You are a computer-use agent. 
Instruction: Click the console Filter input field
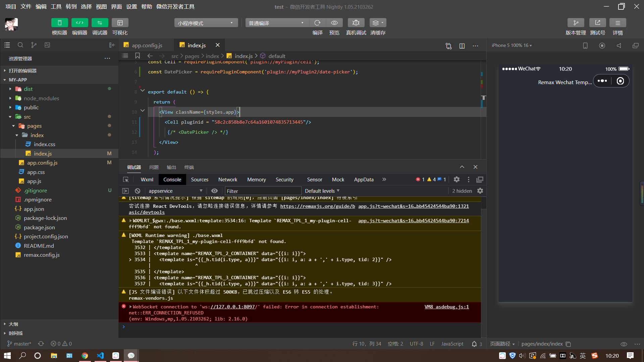click(263, 191)
